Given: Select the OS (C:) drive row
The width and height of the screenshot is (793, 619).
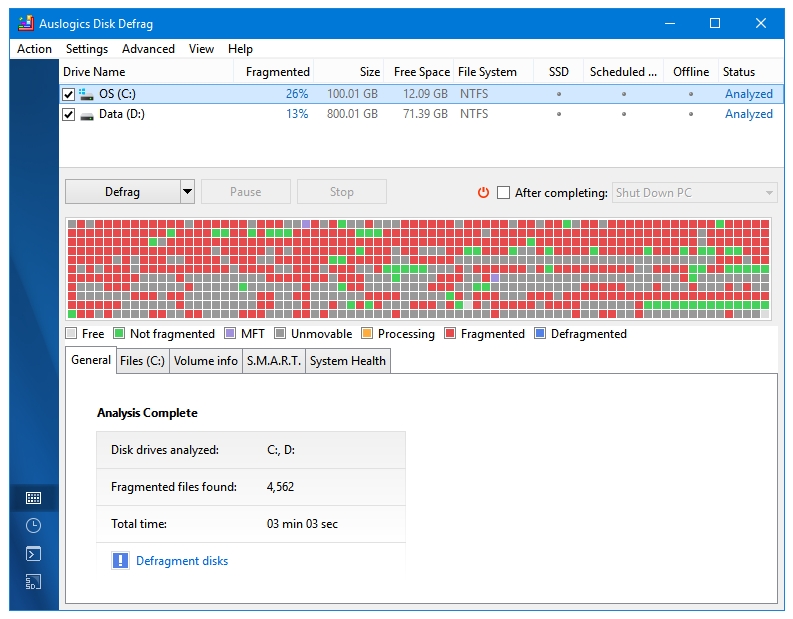Looking at the screenshot, I should pyautogui.click(x=421, y=94).
